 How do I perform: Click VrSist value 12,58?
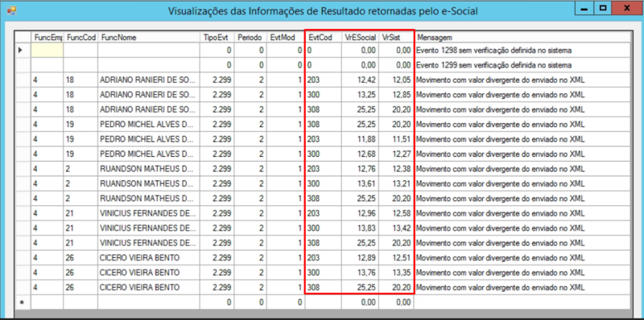coord(401,213)
